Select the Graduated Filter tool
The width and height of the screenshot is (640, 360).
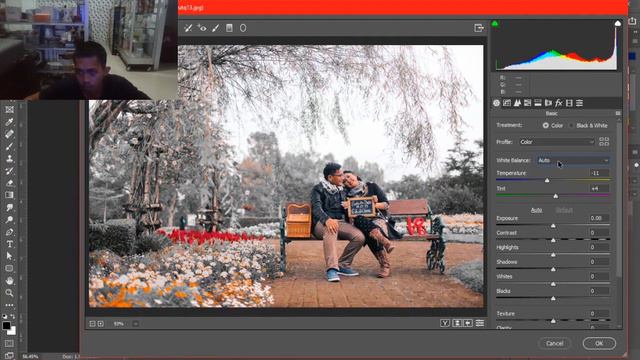tap(229, 28)
